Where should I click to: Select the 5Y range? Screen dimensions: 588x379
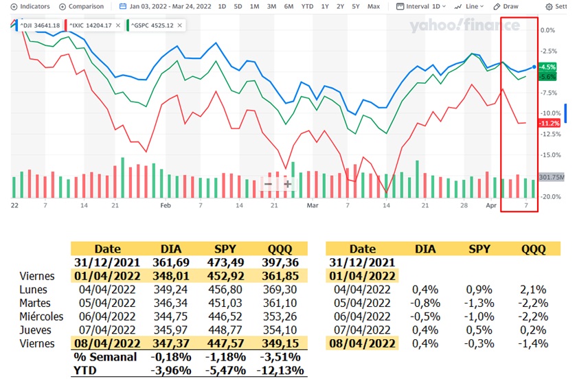356,6
